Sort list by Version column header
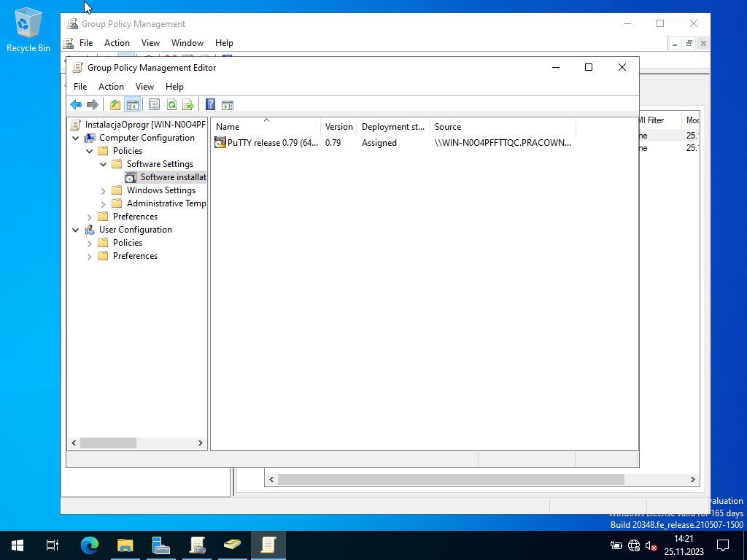Image resolution: width=747 pixels, height=560 pixels. pyautogui.click(x=338, y=127)
